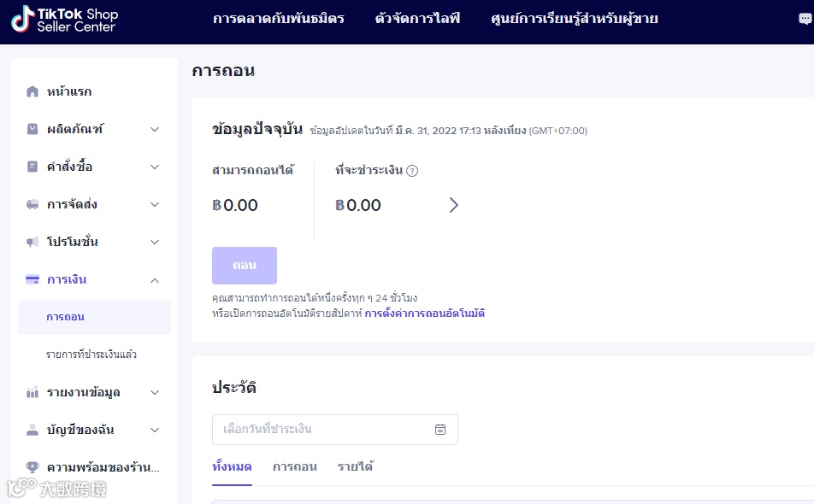814x504 pixels.
Task: Expand the ผลิตภัณฑ์ sidebar menu chevron
Action: pos(155,129)
